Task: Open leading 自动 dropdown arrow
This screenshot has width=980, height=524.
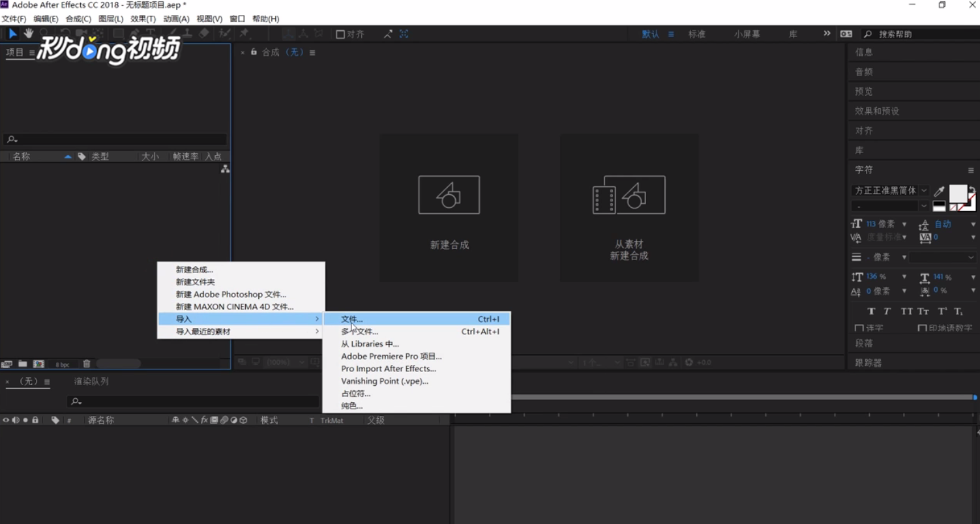Action: tap(973, 224)
